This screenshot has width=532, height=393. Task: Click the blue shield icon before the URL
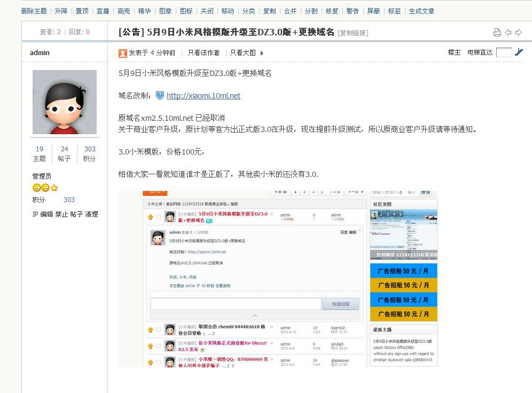tap(160, 96)
